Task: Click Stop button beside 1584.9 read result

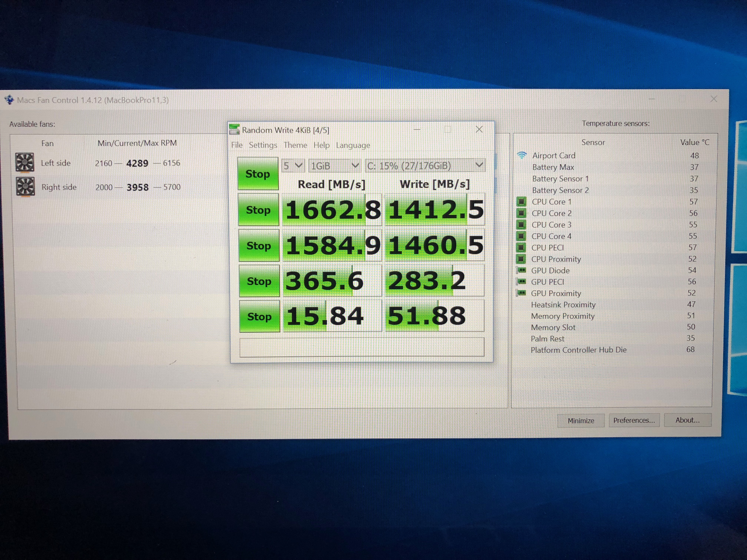Action: [259, 245]
